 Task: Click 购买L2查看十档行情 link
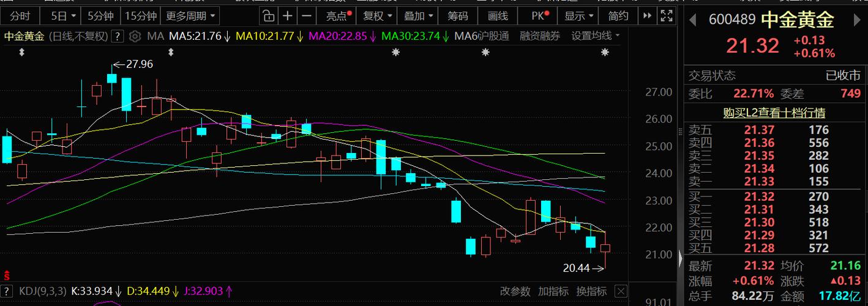click(774, 113)
